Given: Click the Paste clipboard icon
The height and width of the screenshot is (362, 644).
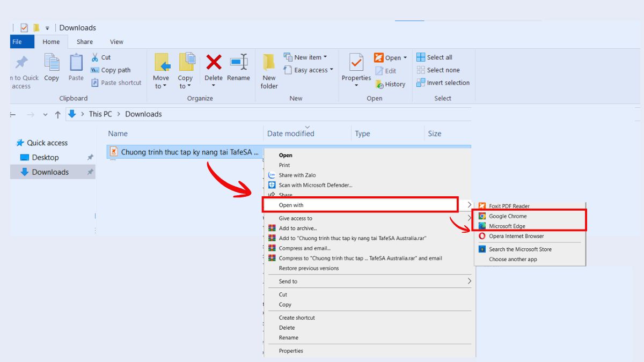Looking at the screenshot, I should pyautogui.click(x=76, y=63).
